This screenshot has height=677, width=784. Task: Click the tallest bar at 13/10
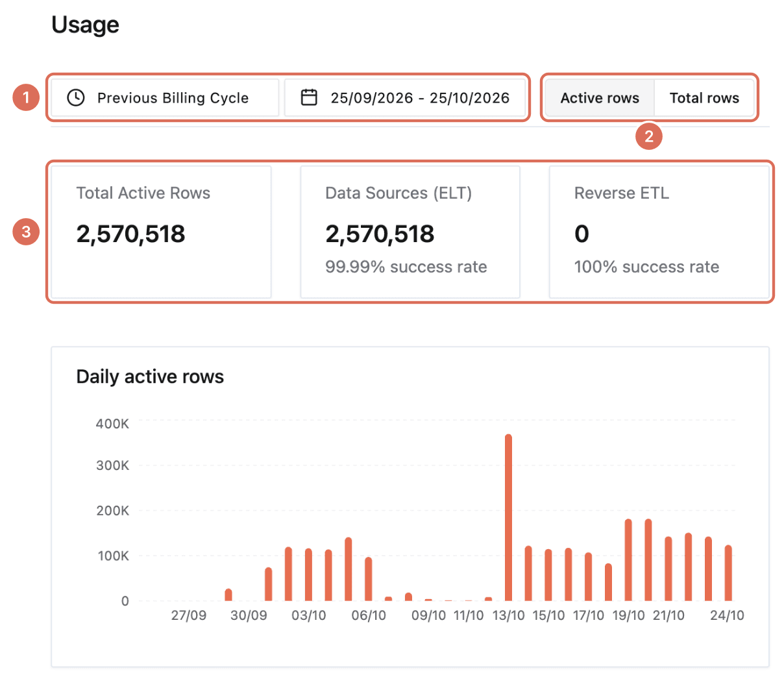508,517
